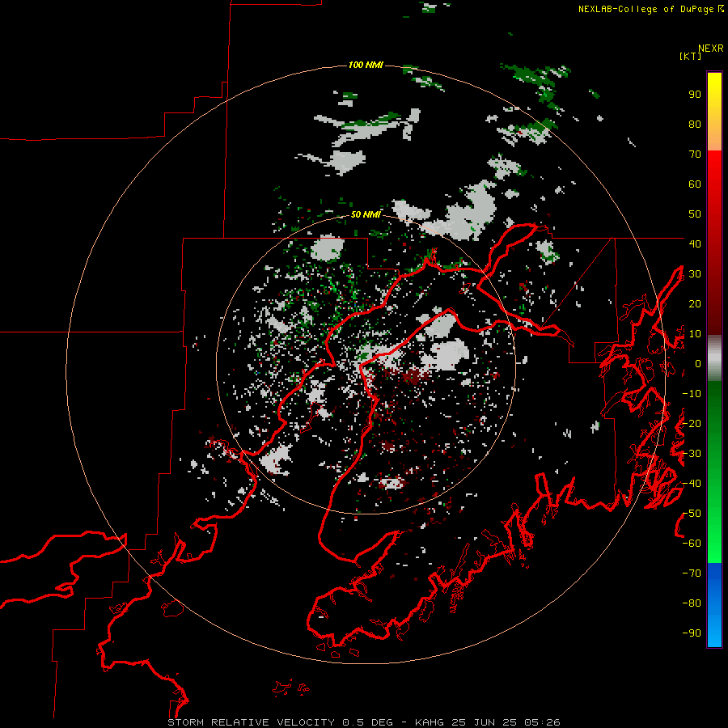Click the [KT] units label
The height and width of the screenshot is (728, 728).
[691, 56]
